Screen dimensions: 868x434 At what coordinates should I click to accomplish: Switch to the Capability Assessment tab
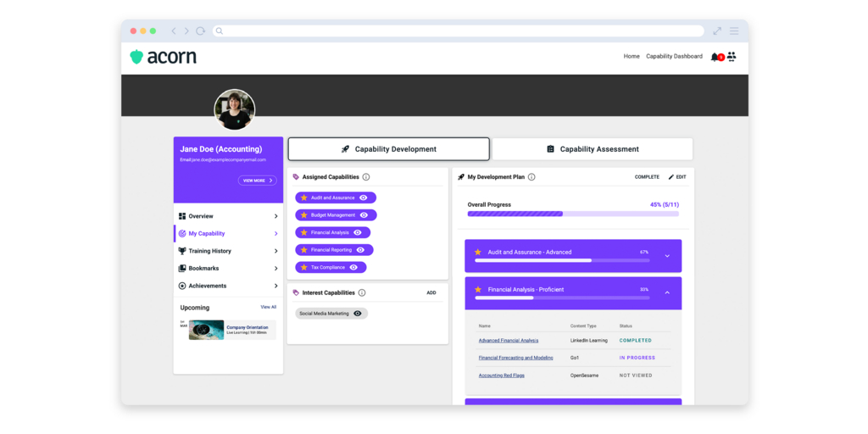coord(593,149)
